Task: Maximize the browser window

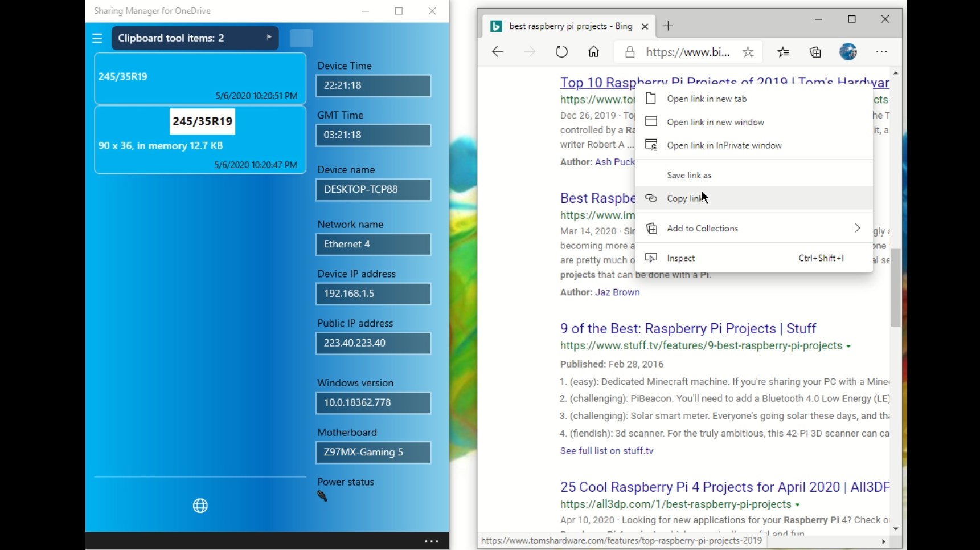Action: click(x=852, y=19)
